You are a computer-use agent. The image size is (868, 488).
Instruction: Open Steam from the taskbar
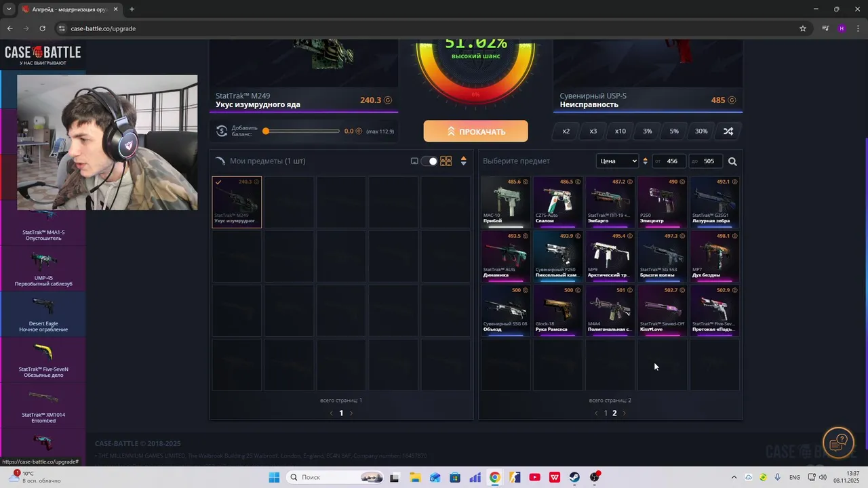[x=574, y=477]
